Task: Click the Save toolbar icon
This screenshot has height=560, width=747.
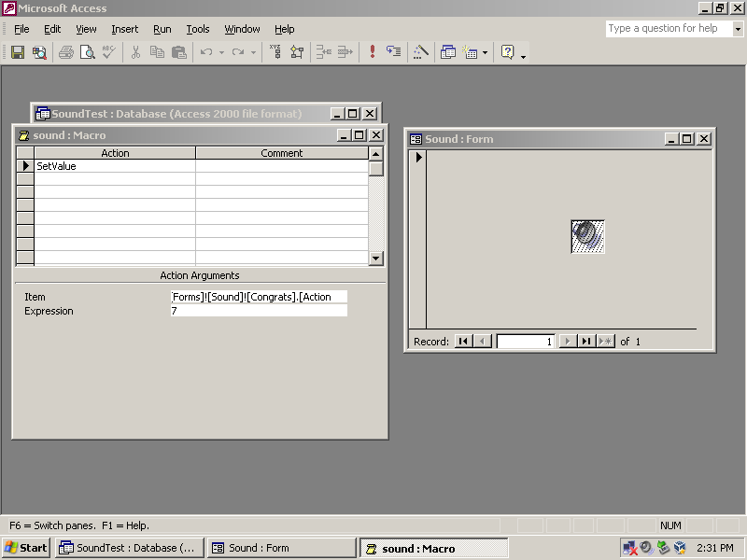Action: (18, 52)
